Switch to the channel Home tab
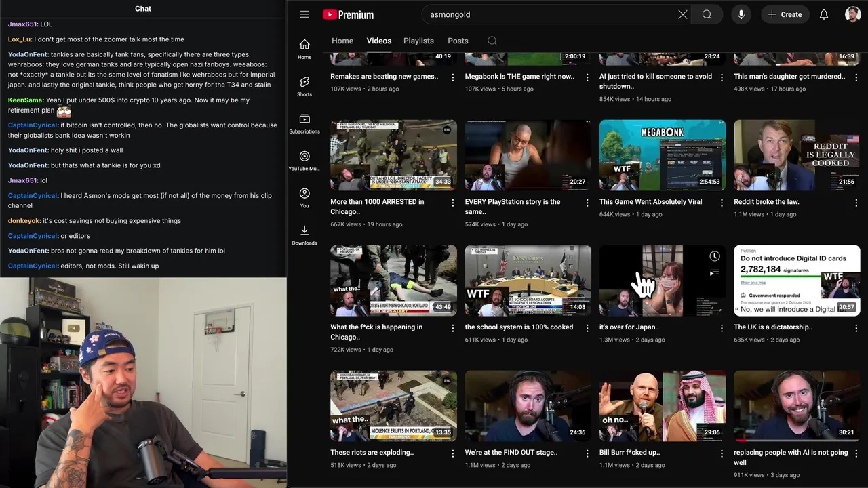868x488 pixels. coord(342,41)
